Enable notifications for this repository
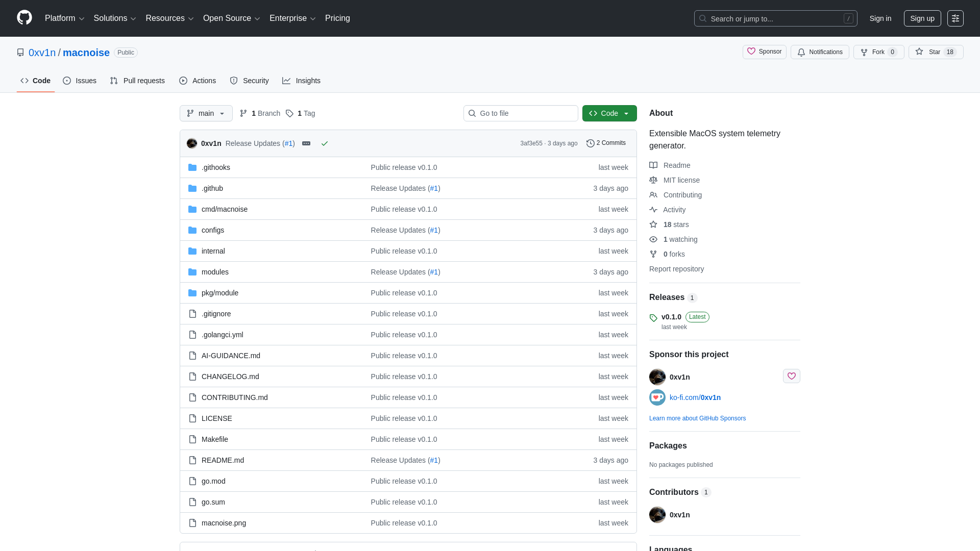 [x=819, y=52]
